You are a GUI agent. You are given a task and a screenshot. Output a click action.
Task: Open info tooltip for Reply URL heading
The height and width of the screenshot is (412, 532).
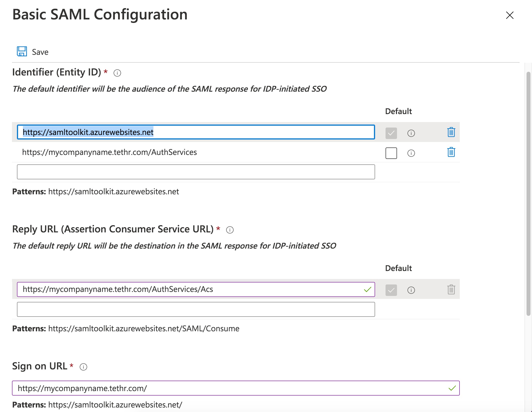click(230, 230)
